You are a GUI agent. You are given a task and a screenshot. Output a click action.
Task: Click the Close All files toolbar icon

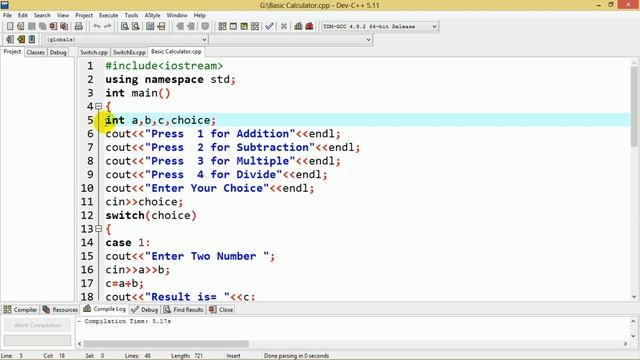click(x=64, y=26)
